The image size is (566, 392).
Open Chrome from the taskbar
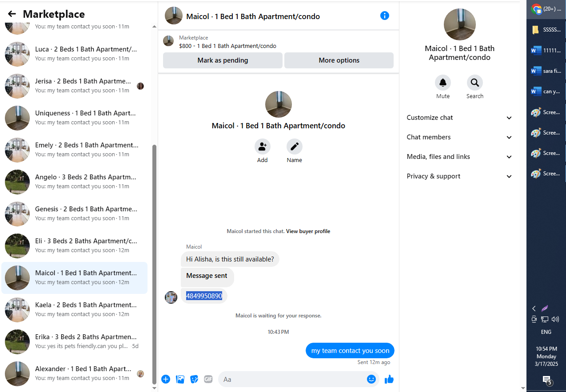point(546,9)
